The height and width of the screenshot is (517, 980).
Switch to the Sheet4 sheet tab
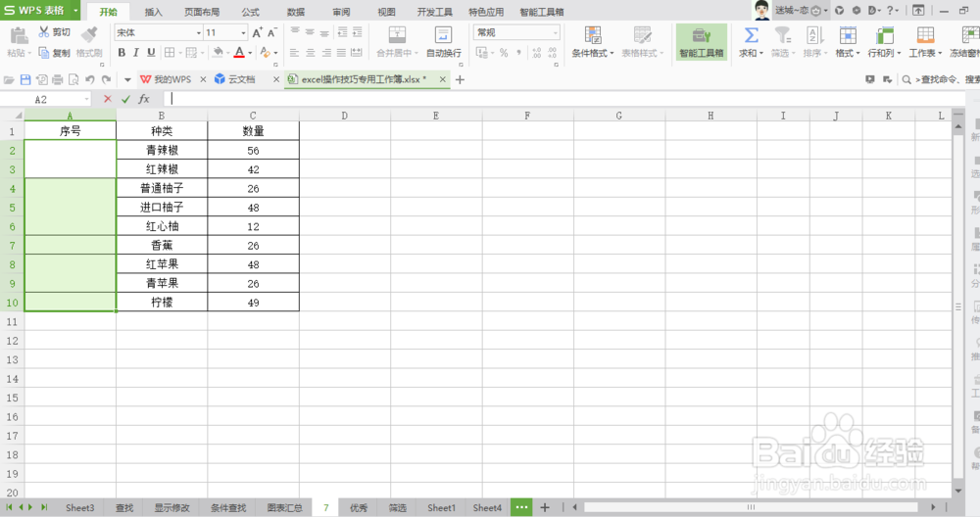click(x=487, y=507)
